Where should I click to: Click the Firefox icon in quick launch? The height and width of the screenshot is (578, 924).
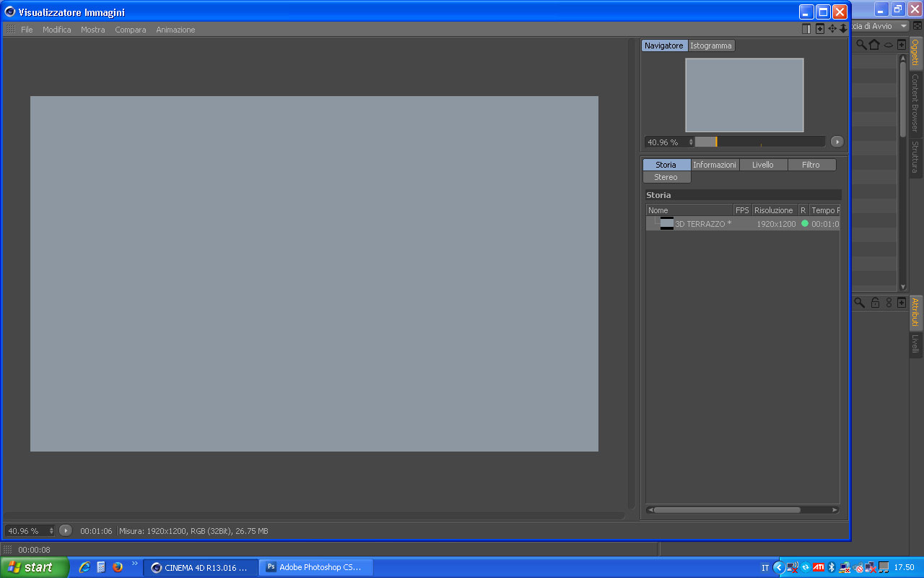click(x=118, y=567)
